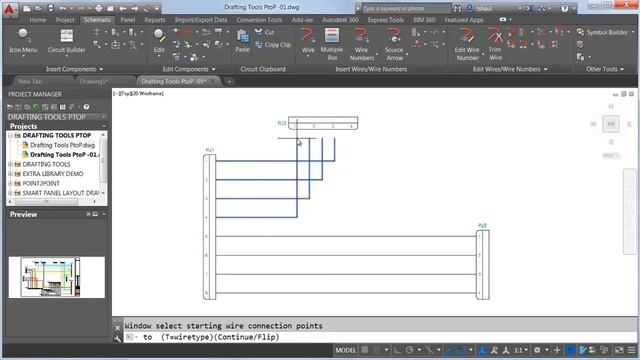The image size is (640, 360).
Task: Toggle ortho mode in status bar
Action: 397,350
